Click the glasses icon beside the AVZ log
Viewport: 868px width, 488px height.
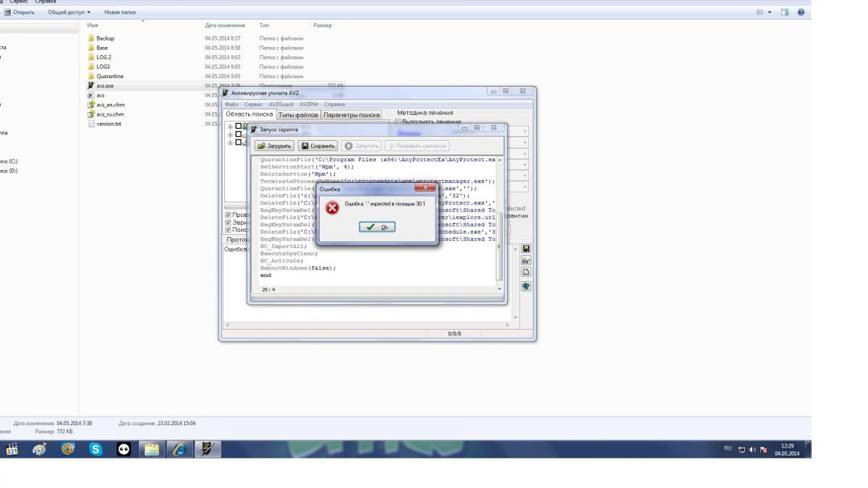coord(526,260)
